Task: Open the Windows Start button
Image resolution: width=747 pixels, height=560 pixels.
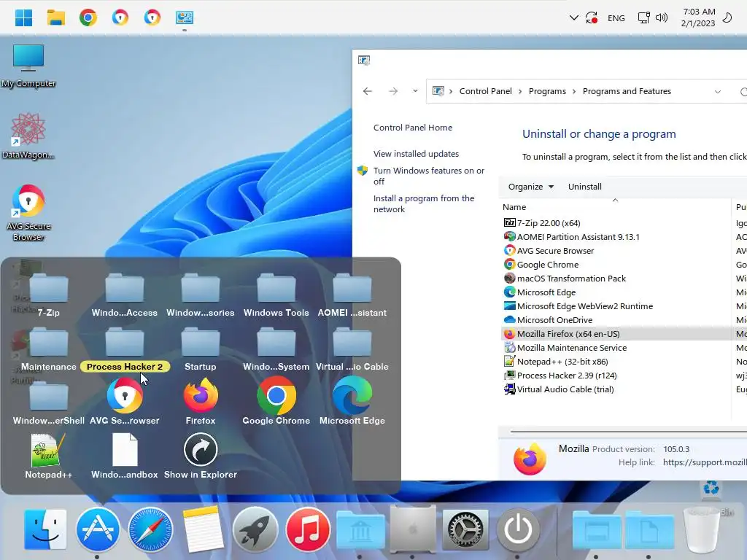Action: 23,17
